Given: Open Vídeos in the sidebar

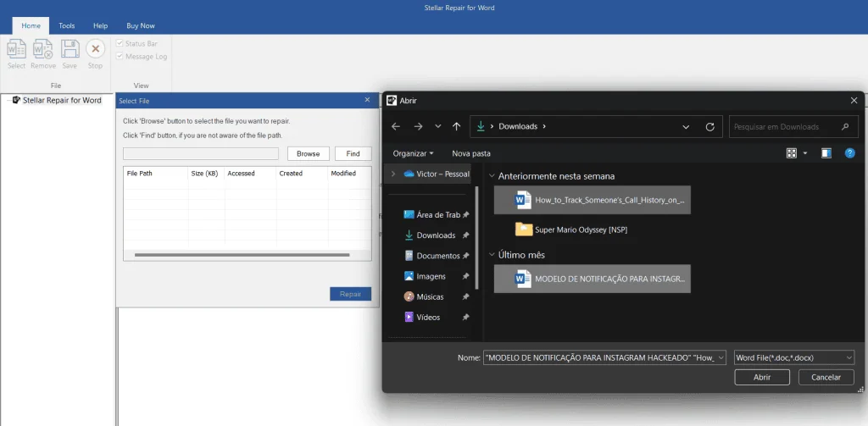Looking at the screenshot, I should [422, 317].
